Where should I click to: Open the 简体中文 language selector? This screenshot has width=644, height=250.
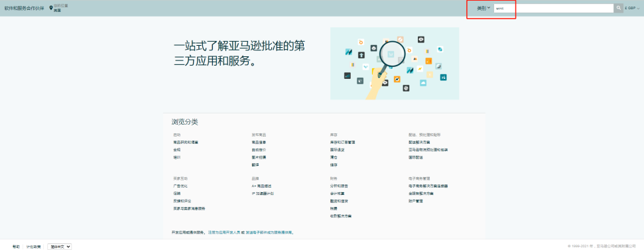60,247
